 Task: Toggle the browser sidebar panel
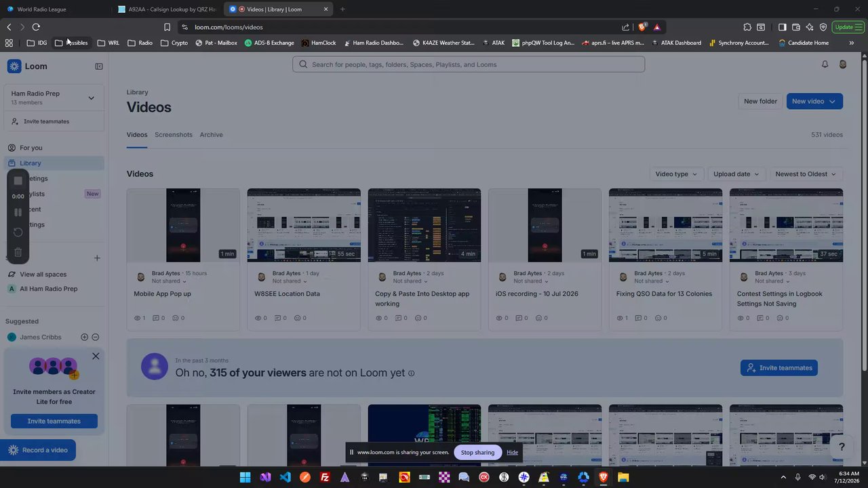tap(782, 27)
